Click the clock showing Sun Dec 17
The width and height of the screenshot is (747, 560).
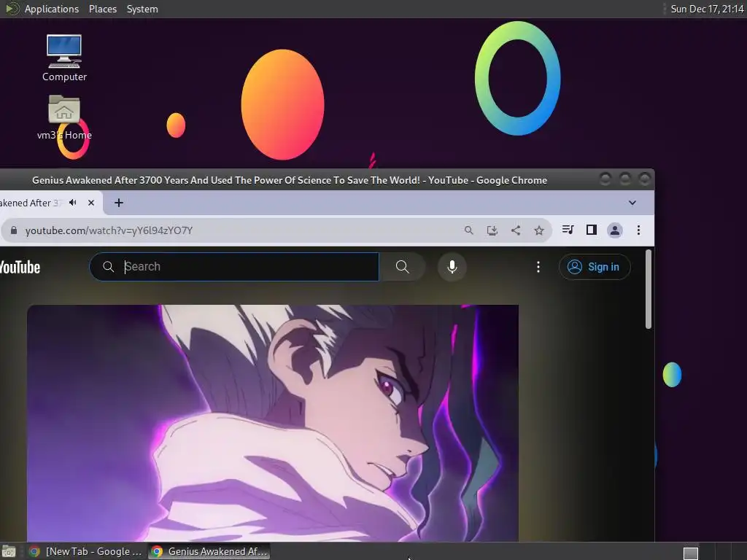pyautogui.click(x=707, y=9)
